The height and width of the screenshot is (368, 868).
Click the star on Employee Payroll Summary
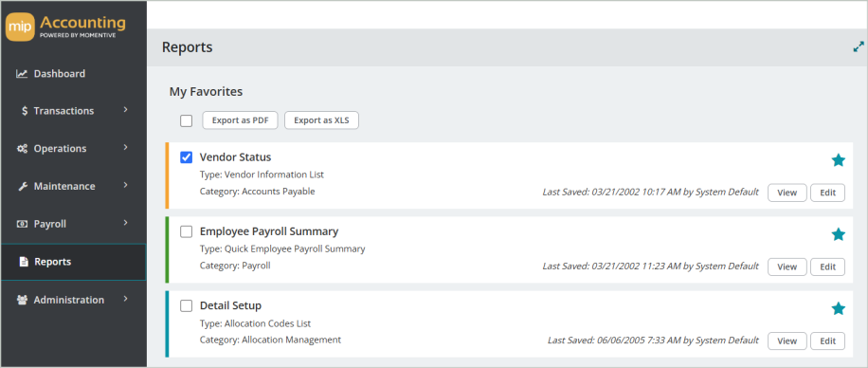pyautogui.click(x=838, y=234)
